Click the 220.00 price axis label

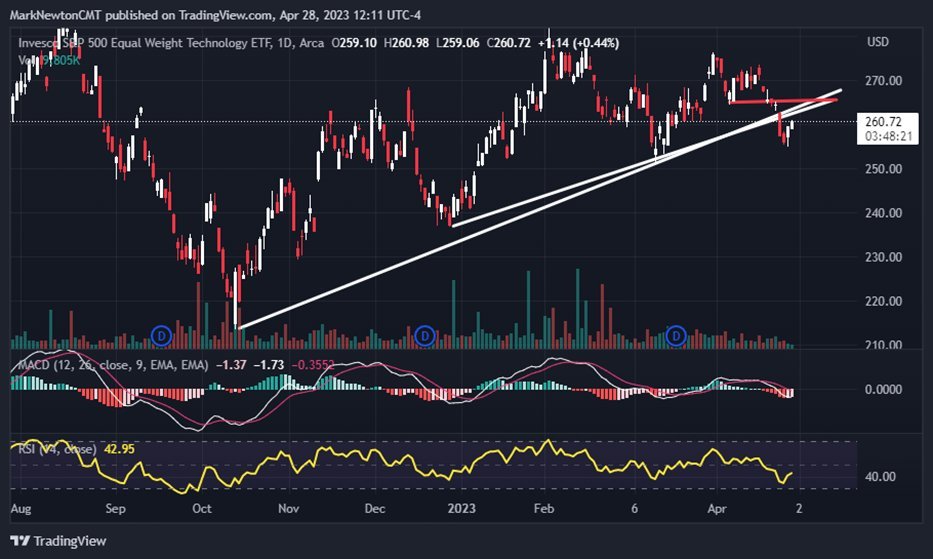[883, 301]
